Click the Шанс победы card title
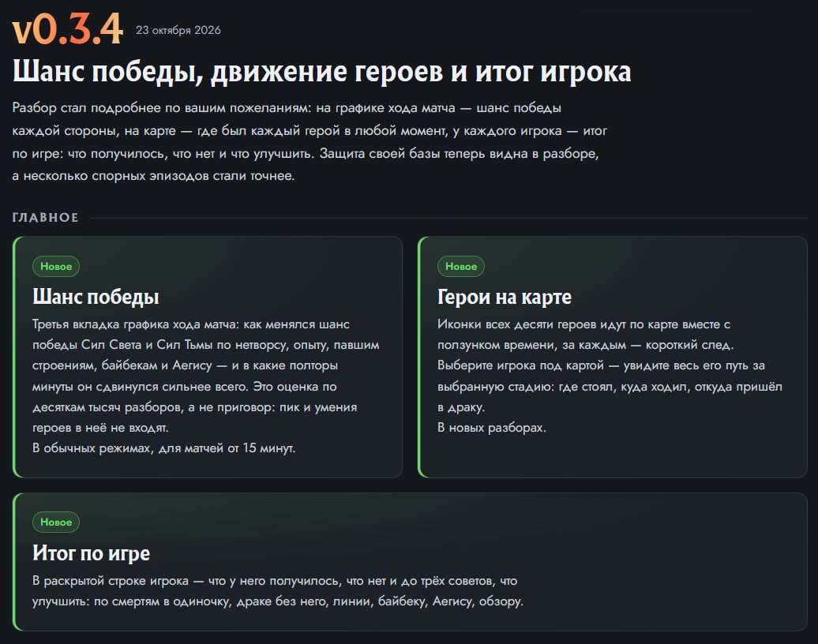 coord(96,297)
